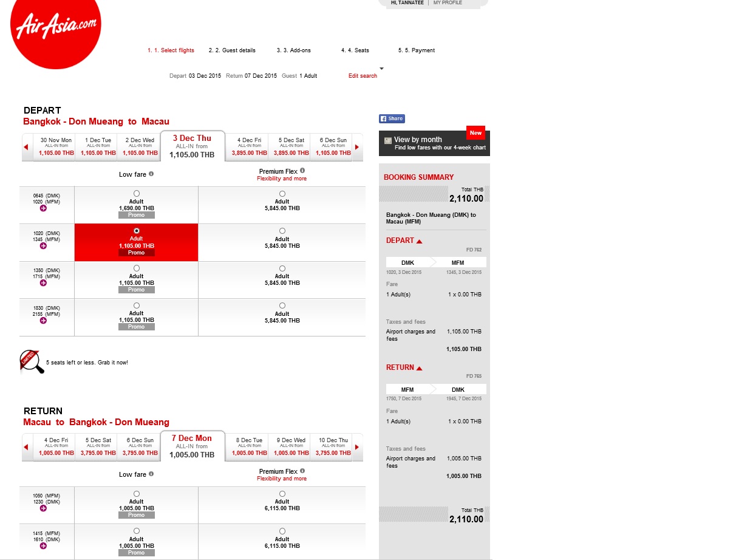Choose return date 10 Dec Thu

(x=332, y=447)
